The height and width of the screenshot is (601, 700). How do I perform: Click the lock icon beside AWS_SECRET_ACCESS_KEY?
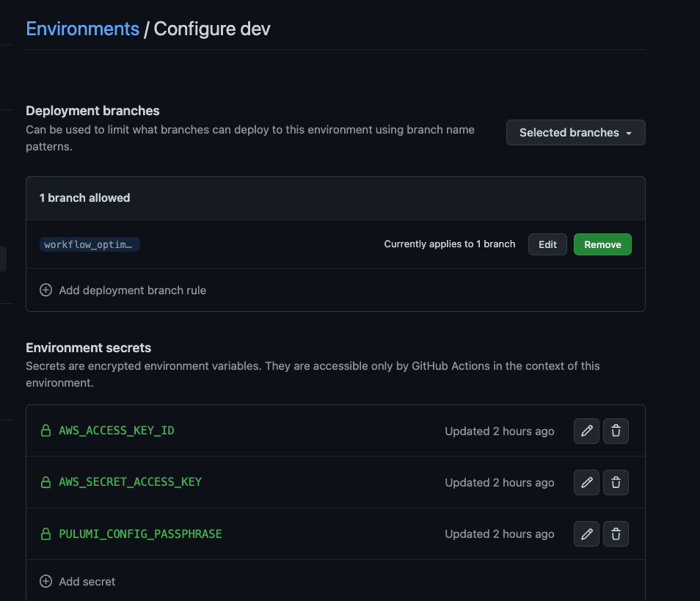pos(45,482)
